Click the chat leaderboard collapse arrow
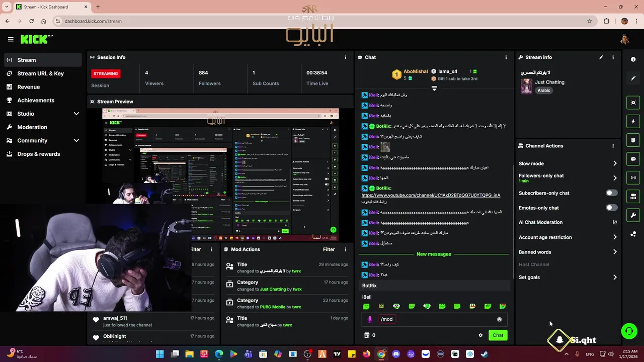 (x=434, y=88)
